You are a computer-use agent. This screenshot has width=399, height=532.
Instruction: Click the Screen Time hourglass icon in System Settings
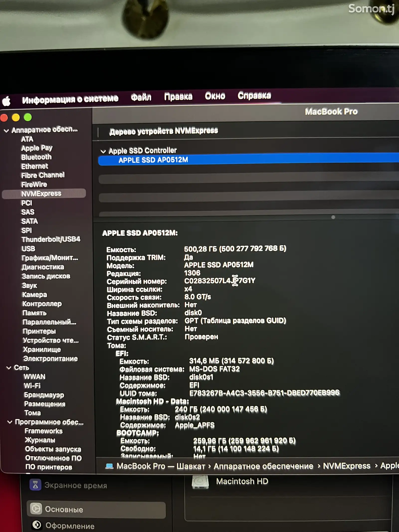(35, 485)
